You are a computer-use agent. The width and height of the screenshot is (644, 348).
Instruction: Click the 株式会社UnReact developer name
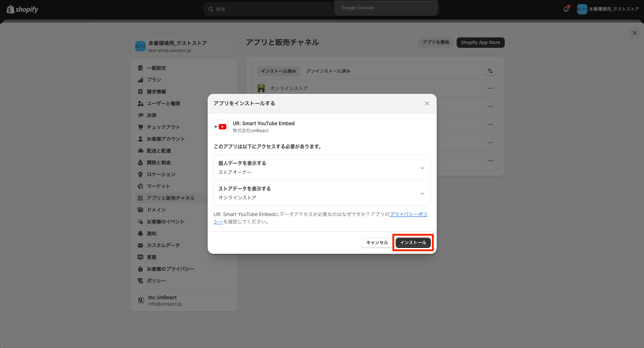pyautogui.click(x=251, y=131)
